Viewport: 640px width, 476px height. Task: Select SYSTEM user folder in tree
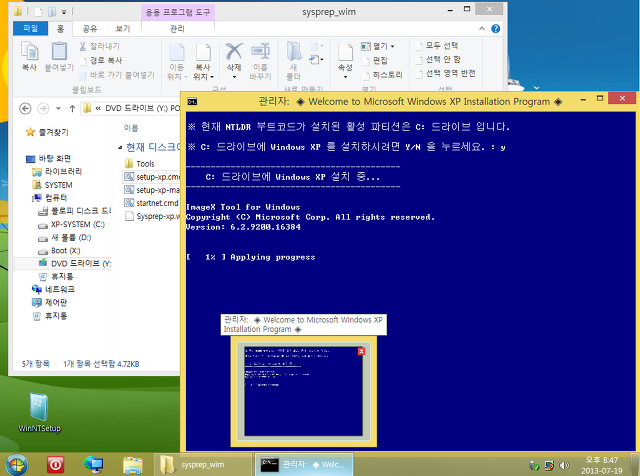pyautogui.click(x=52, y=185)
